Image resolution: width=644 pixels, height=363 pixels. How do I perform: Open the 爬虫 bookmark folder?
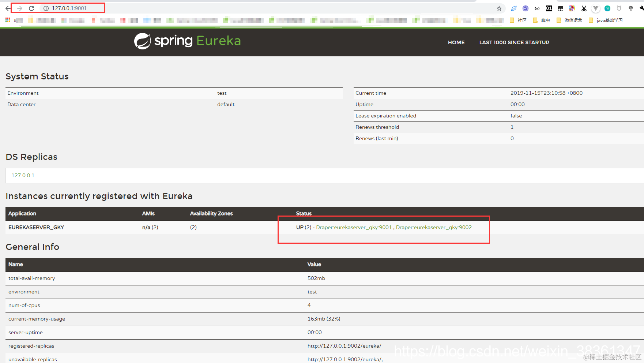pyautogui.click(x=542, y=20)
